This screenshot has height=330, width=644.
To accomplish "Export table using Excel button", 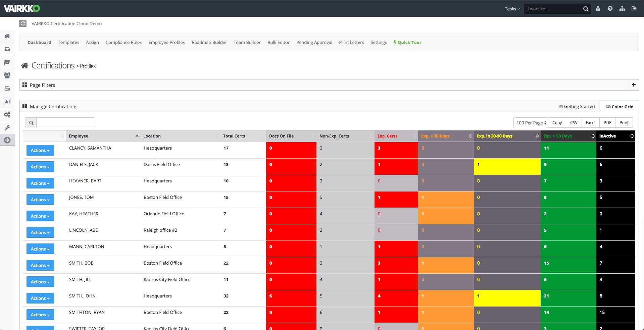I will [590, 123].
